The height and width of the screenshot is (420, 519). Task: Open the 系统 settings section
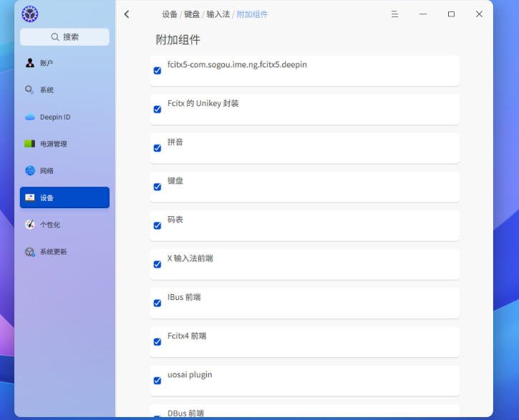coord(64,89)
